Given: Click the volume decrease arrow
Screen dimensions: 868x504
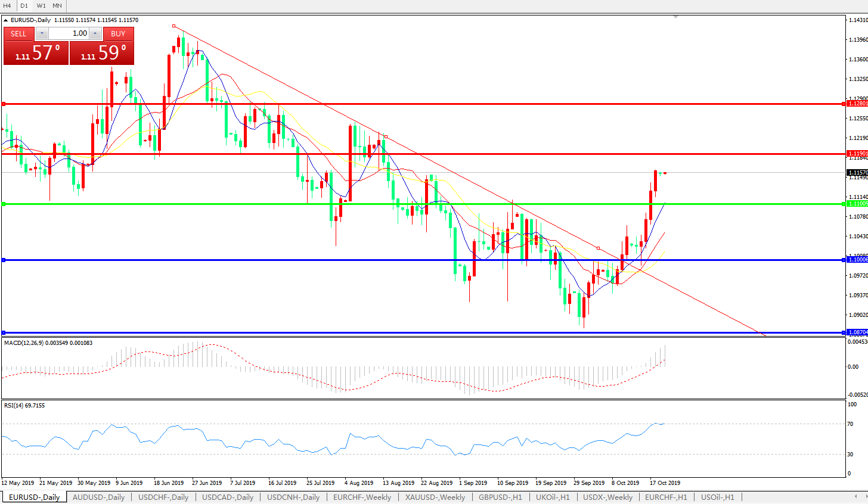Looking at the screenshot, I should [x=42, y=33].
